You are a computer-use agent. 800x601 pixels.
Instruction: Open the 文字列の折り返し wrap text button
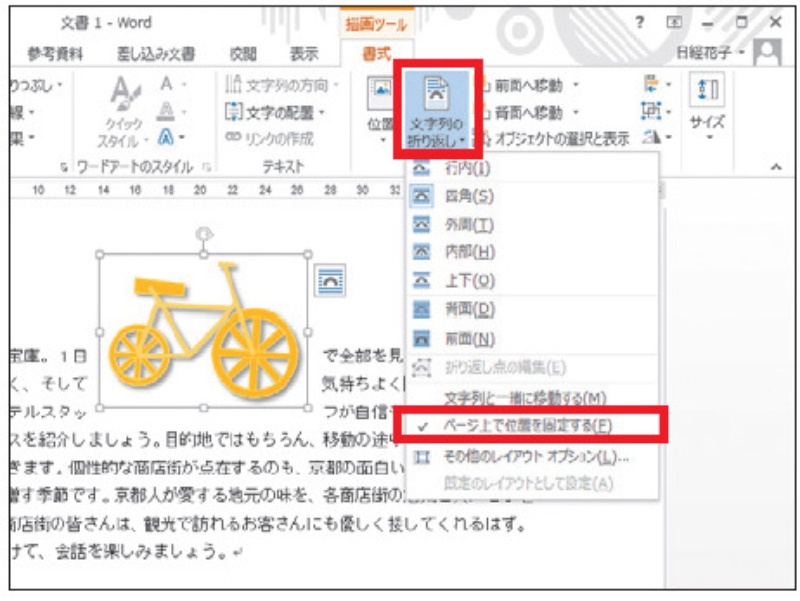(x=436, y=108)
